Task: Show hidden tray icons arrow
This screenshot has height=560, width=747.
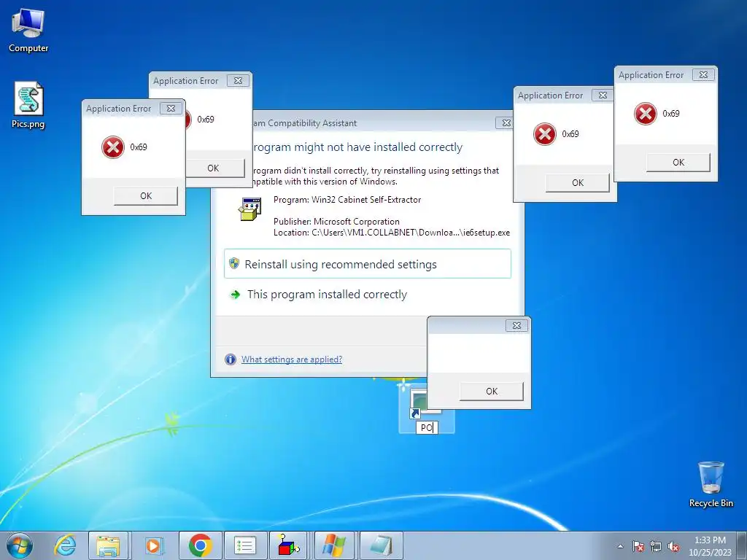Action: click(x=620, y=546)
